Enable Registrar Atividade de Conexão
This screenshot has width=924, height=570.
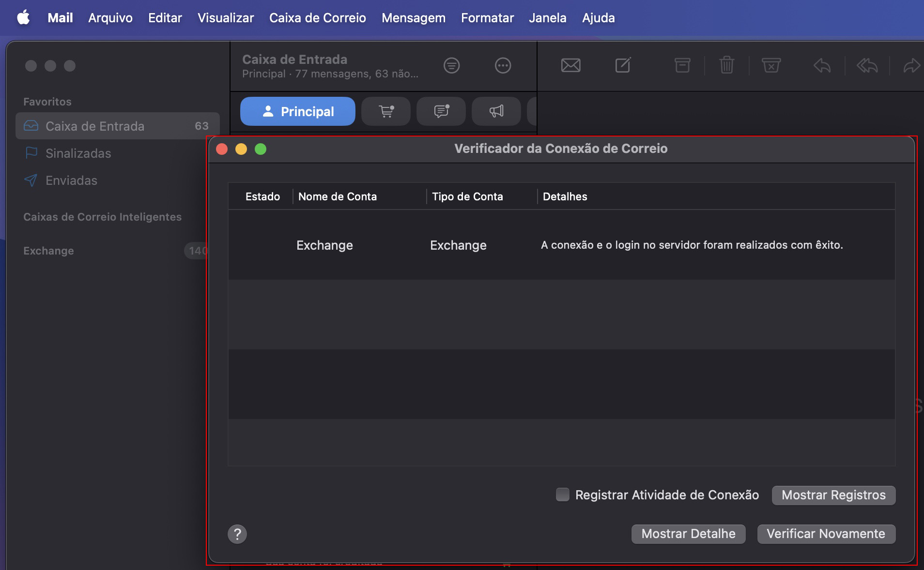tap(562, 495)
